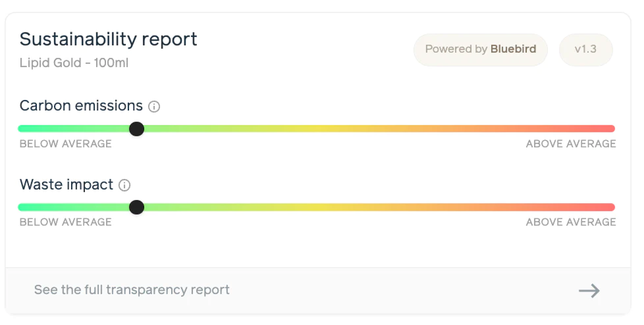Click the Waste impact slider handle

coord(137,207)
